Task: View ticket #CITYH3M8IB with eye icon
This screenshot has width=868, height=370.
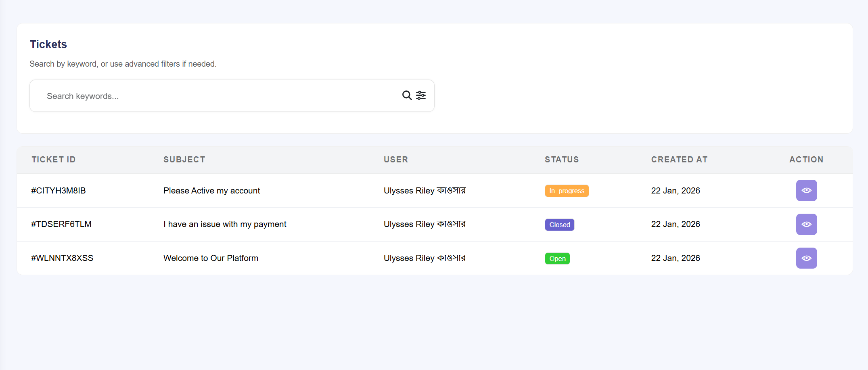Action: [806, 190]
